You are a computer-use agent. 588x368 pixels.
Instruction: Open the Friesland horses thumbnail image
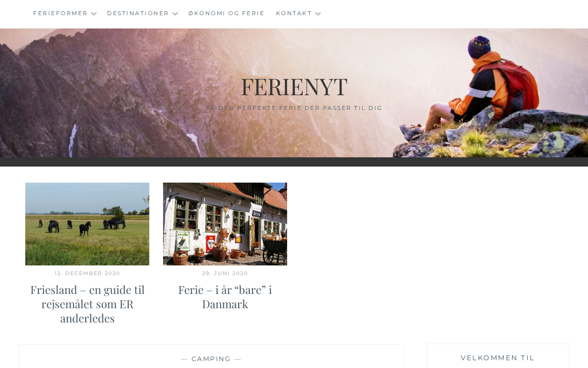pos(87,224)
